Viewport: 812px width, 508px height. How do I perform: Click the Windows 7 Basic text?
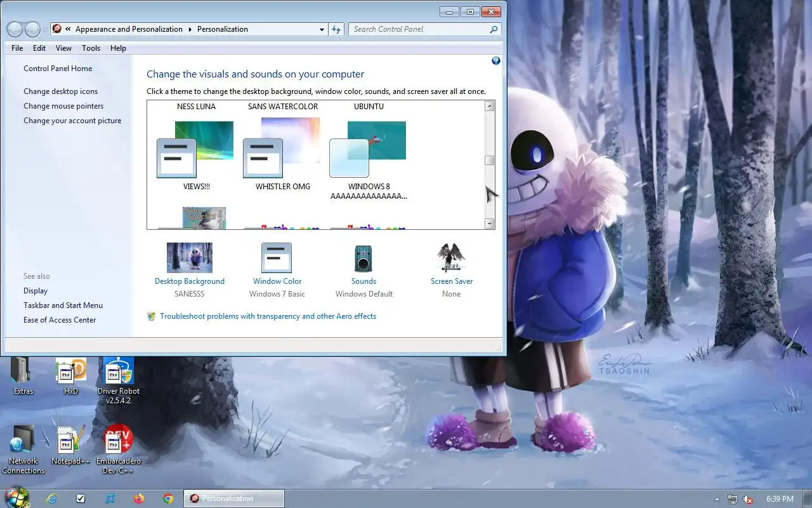[277, 294]
